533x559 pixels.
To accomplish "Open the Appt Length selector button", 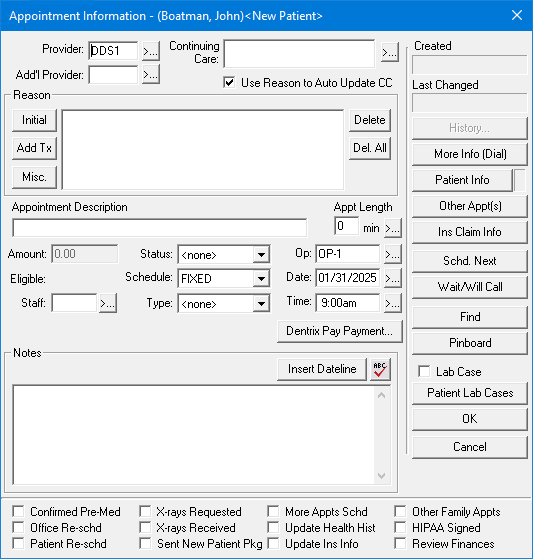I will [x=393, y=228].
